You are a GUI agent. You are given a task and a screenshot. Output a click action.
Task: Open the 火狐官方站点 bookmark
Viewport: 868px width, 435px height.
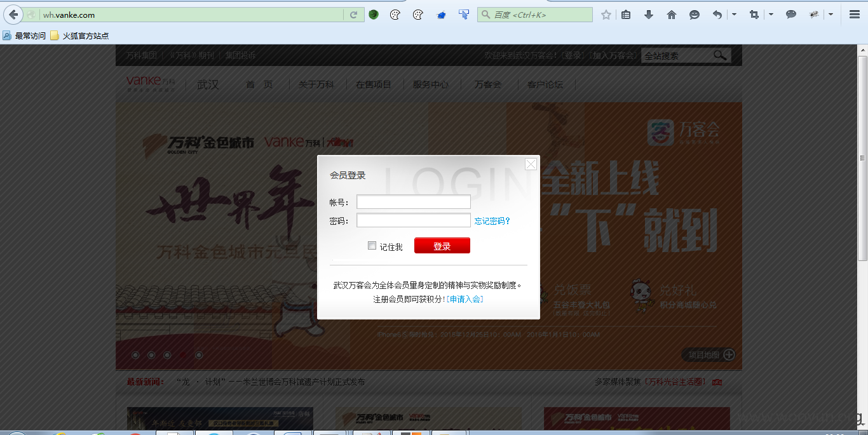tap(79, 36)
